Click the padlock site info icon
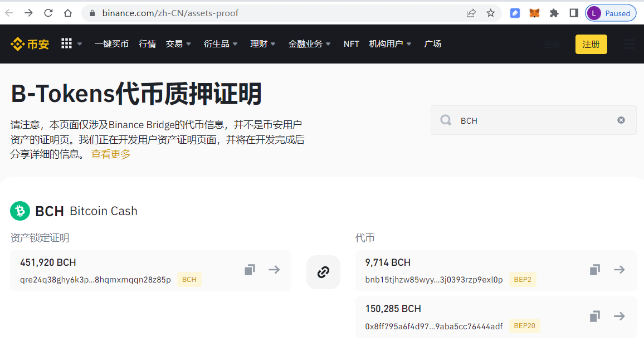 click(92, 13)
